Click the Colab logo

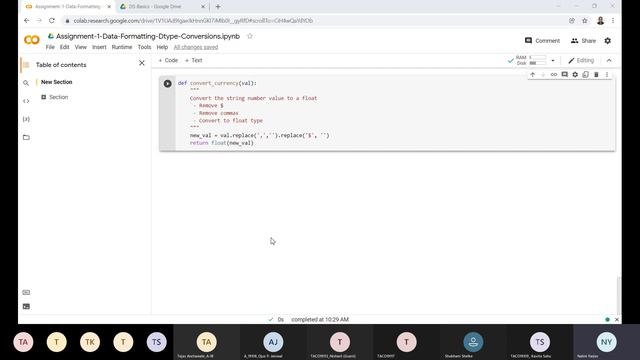point(32,40)
